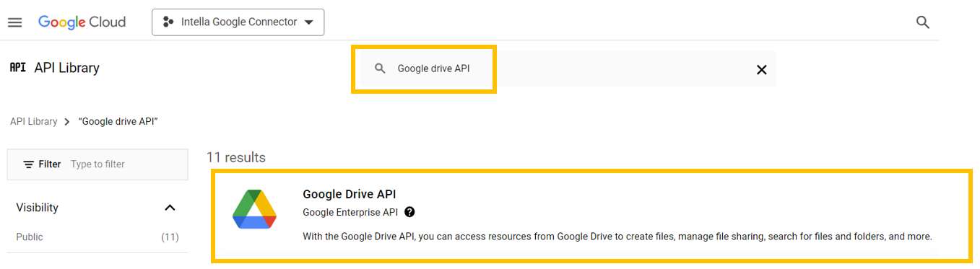This screenshot has width=980, height=269.
Task: Click the help icon next to Google Enterprise API
Action: 409,212
